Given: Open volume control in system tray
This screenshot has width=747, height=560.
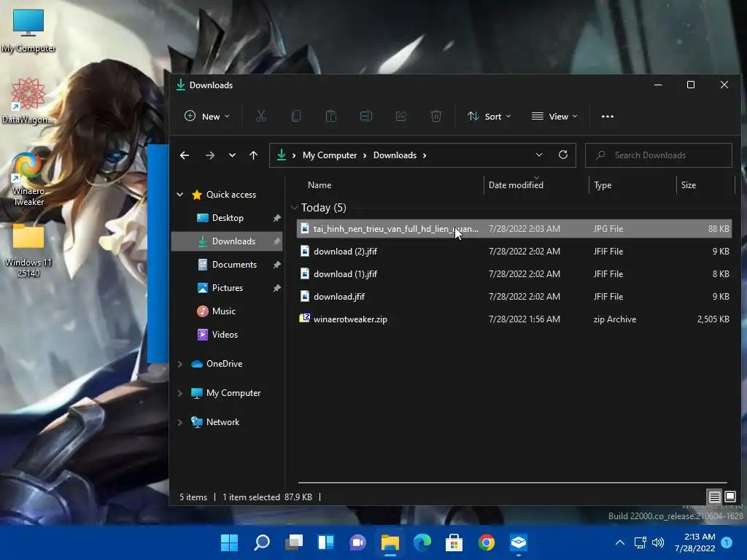Looking at the screenshot, I should pyautogui.click(x=658, y=542).
